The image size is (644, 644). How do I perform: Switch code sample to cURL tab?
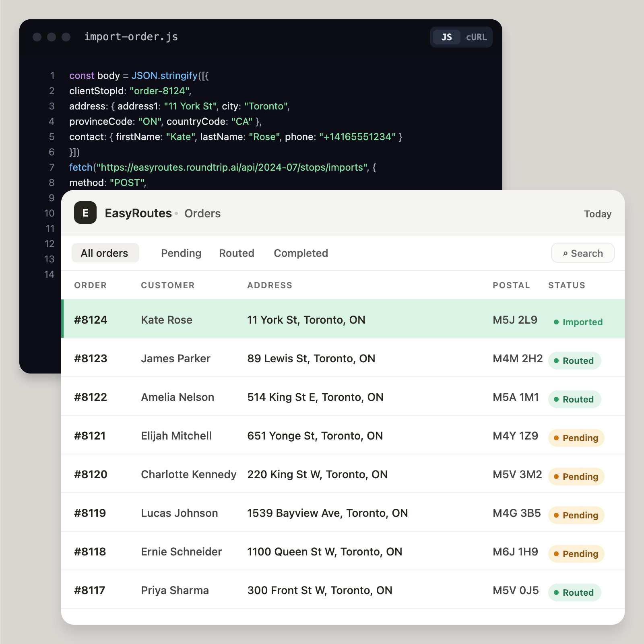476,37
